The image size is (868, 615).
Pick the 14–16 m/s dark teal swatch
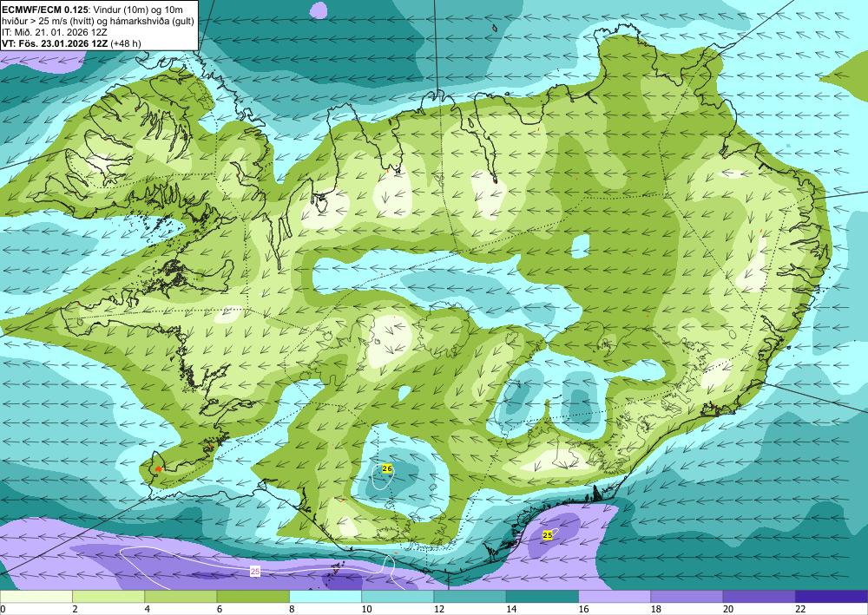point(542,597)
